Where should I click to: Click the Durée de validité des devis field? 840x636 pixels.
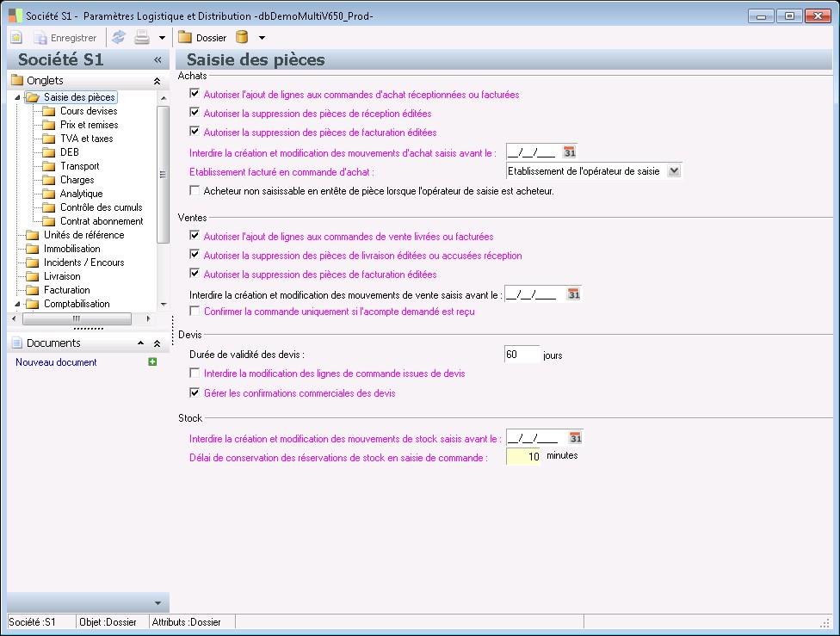coord(522,355)
